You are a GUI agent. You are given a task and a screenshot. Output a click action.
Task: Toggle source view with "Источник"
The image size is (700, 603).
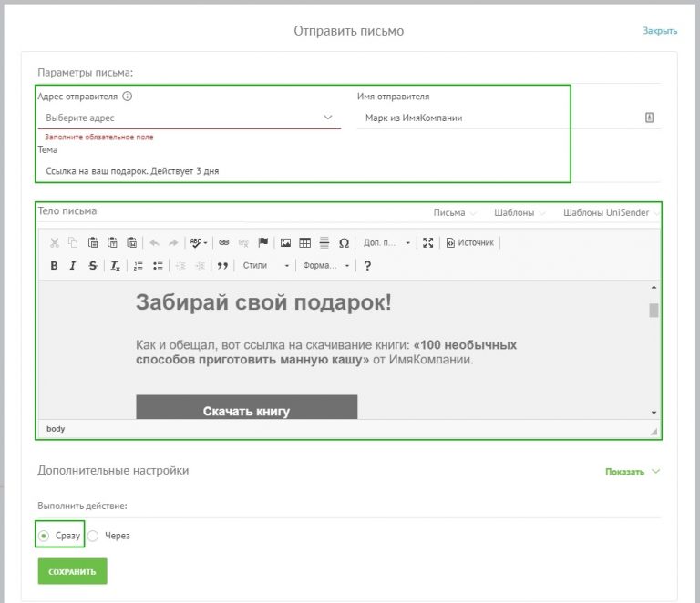pos(469,243)
